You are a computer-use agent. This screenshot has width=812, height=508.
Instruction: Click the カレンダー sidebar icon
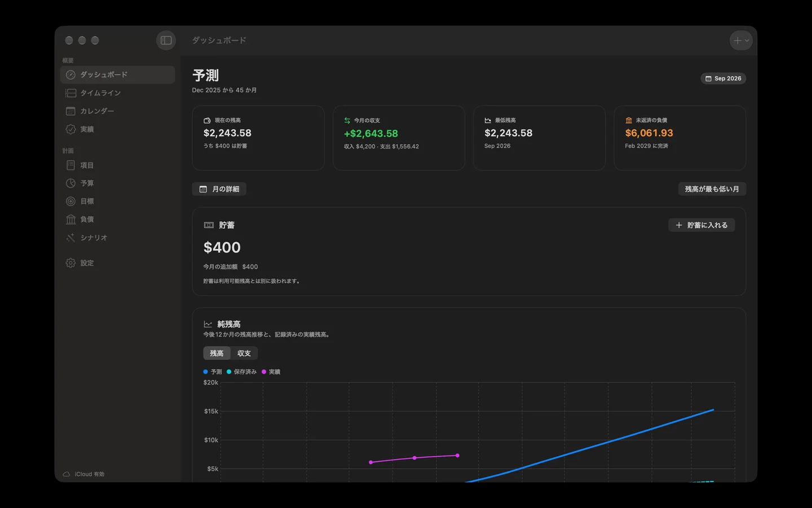click(70, 111)
